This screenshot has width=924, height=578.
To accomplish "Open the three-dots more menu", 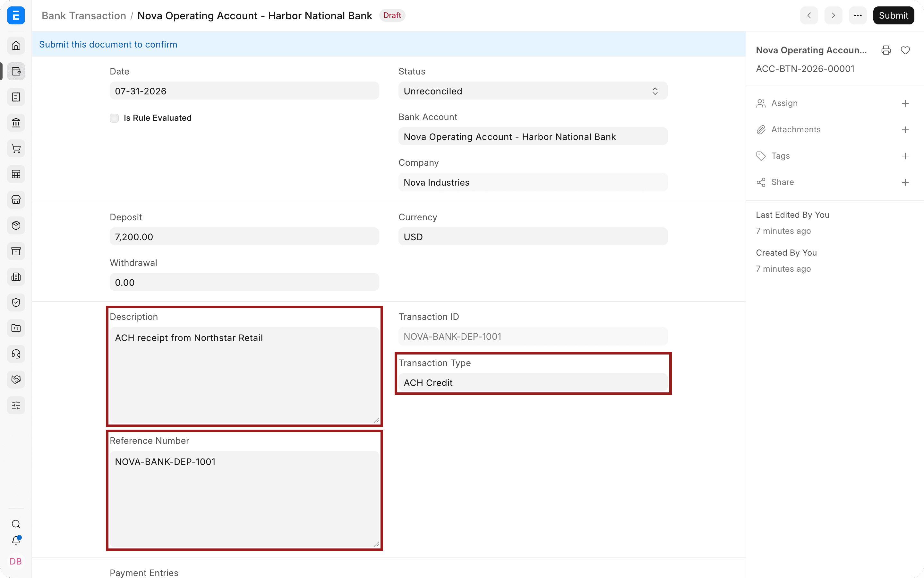I will [858, 15].
